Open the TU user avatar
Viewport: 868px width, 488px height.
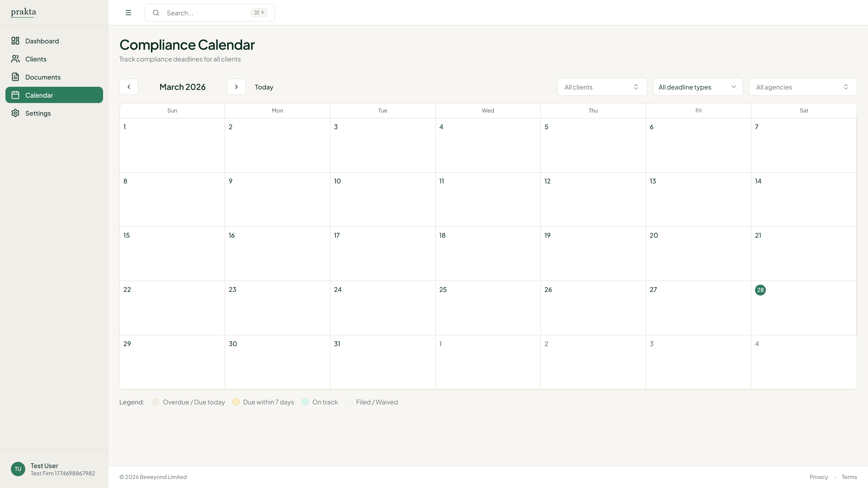pos(18,469)
